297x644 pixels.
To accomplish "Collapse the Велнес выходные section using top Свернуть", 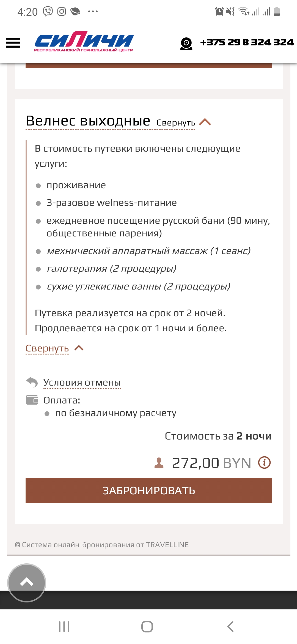I will tap(176, 123).
